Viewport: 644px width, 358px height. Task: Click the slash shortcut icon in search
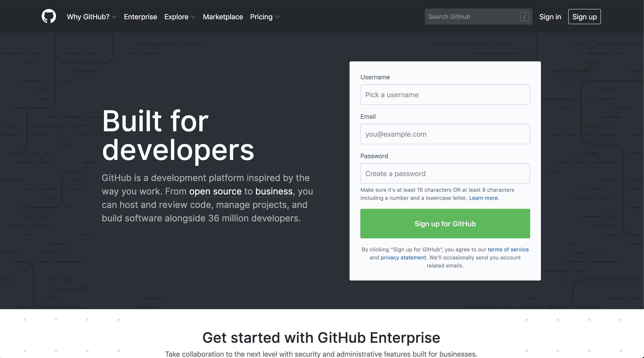[524, 17]
